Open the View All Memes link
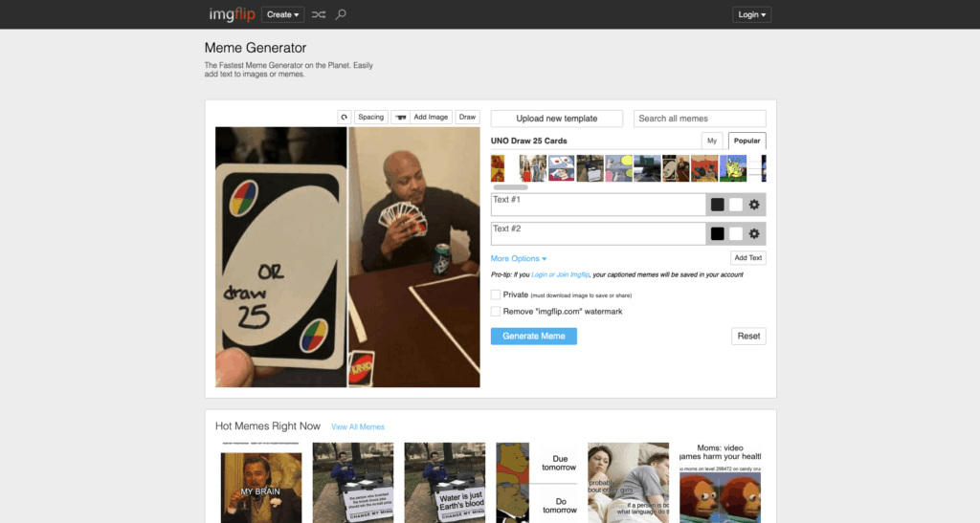 point(358,426)
